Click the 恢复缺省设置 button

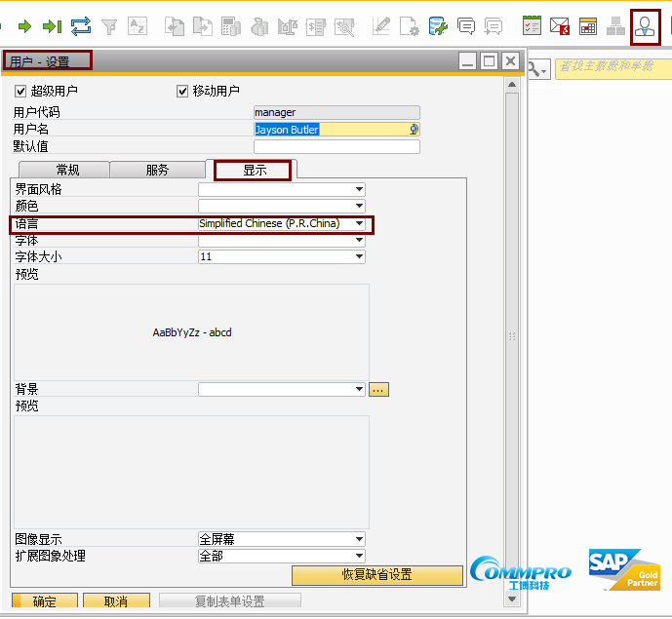pos(390,575)
